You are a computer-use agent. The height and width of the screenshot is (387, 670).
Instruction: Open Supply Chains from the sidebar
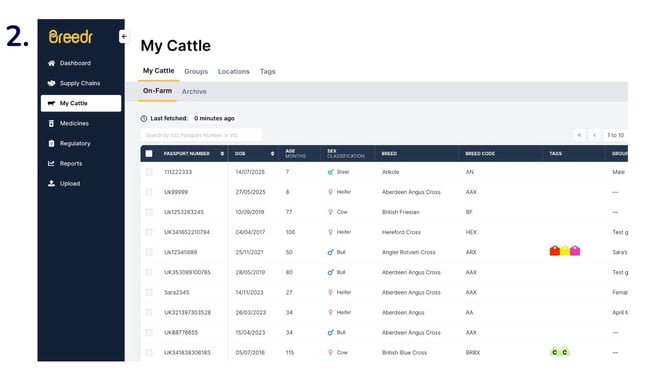pyautogui.click(x=81, y=83)
